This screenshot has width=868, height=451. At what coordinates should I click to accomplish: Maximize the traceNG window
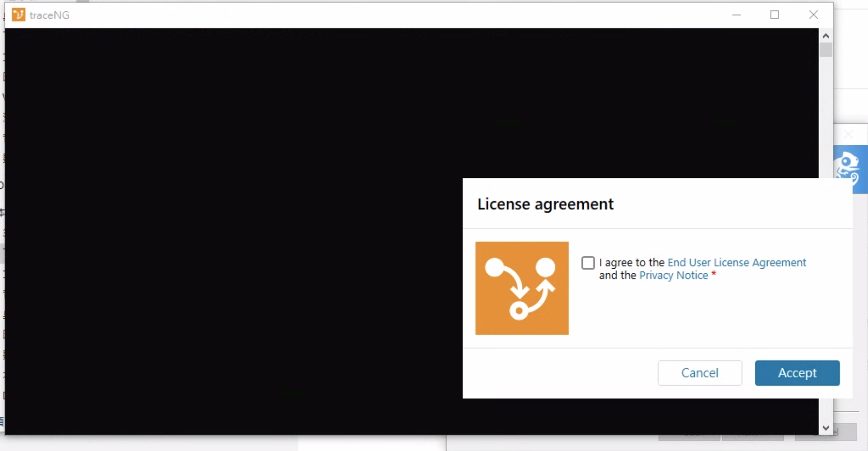[x=774, y=15]
